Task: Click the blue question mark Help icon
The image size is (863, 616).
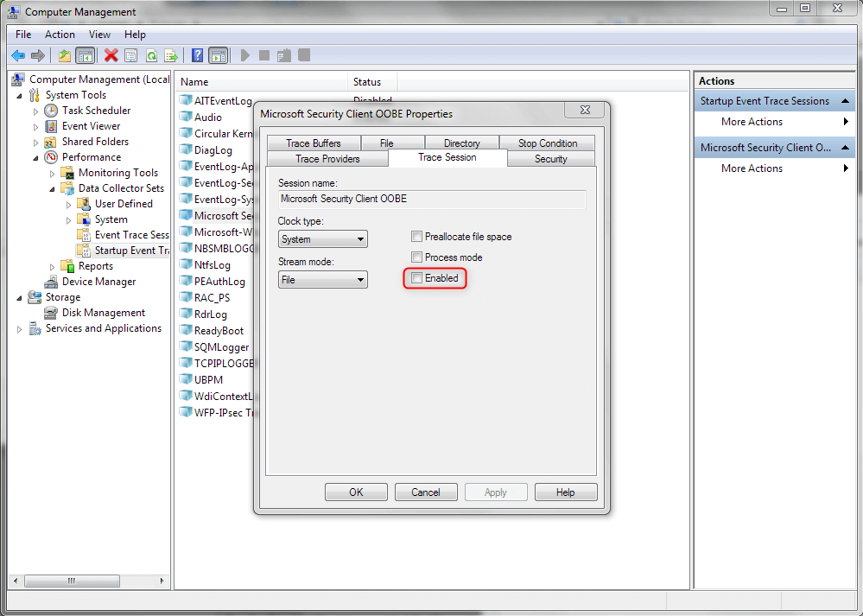Action: click(197, 55)
